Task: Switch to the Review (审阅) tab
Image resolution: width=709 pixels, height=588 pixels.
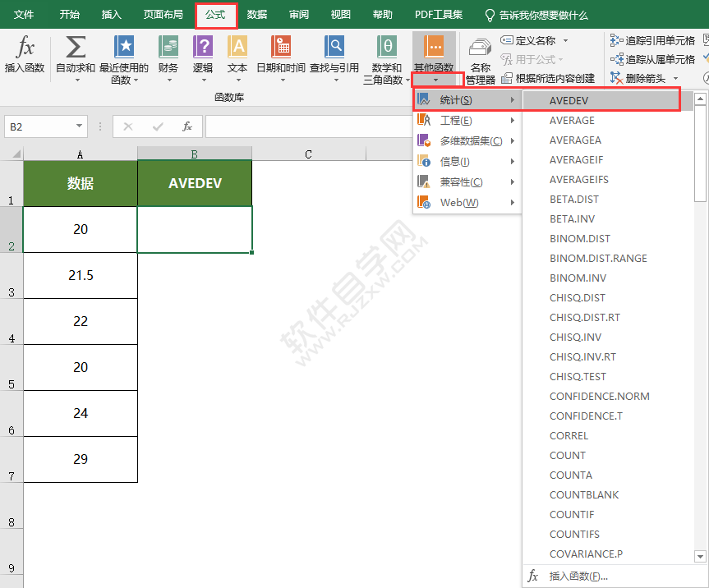Action: 299,15
